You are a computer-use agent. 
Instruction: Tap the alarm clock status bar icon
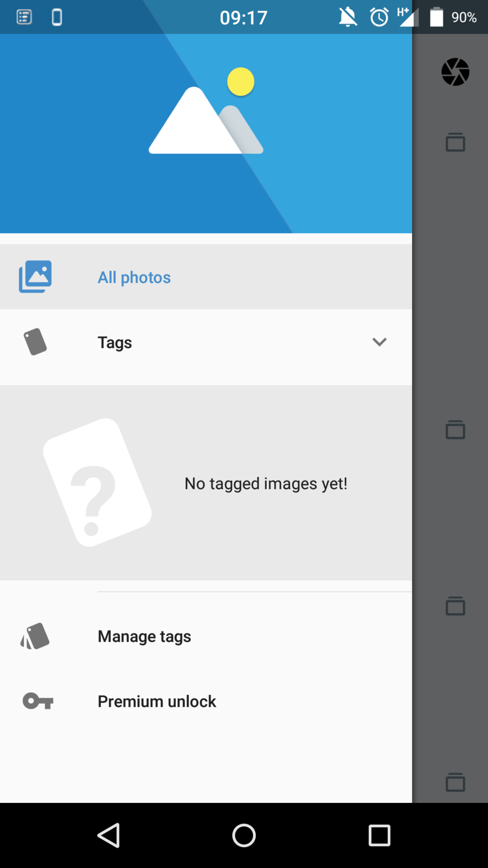pos(379,17)
